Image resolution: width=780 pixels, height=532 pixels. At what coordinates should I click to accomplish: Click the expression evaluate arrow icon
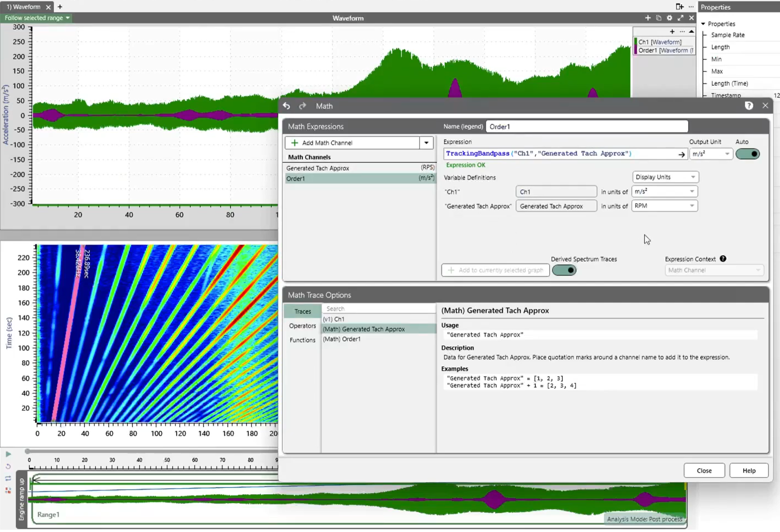[x=681, y=154]
